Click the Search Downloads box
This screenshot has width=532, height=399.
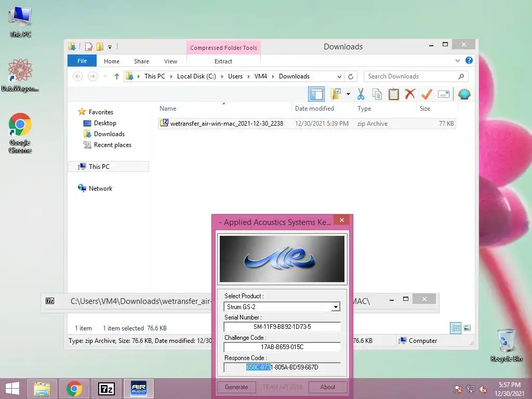pyautogui.click(x=416, y=76)
